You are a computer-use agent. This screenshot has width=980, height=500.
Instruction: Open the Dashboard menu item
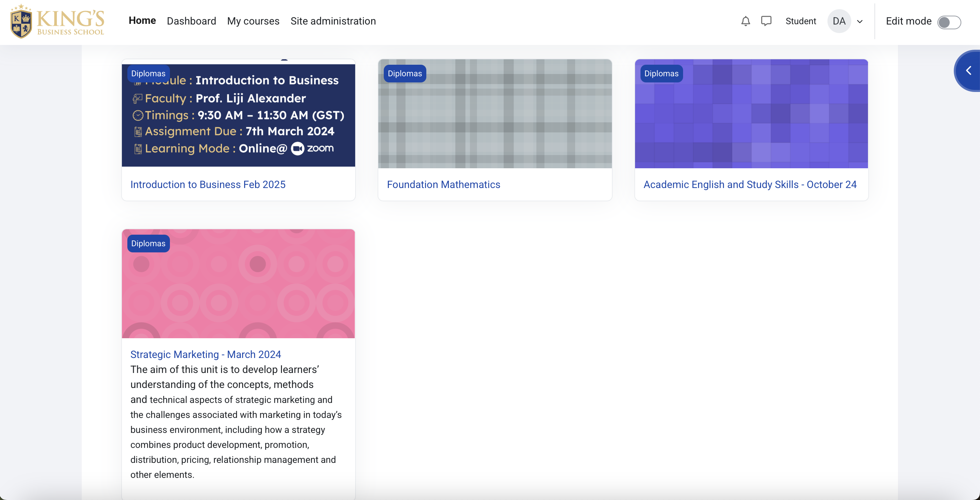tap(191, 21)
